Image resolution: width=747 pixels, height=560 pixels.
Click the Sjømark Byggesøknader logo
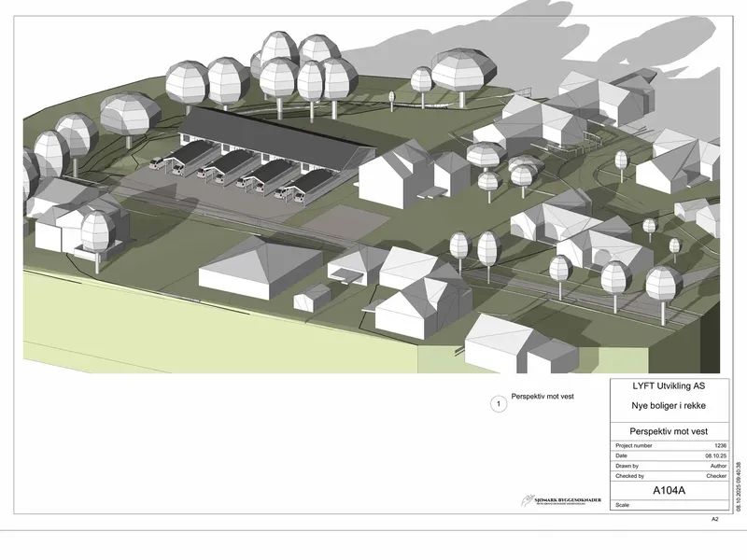click(x=561, y=500)
